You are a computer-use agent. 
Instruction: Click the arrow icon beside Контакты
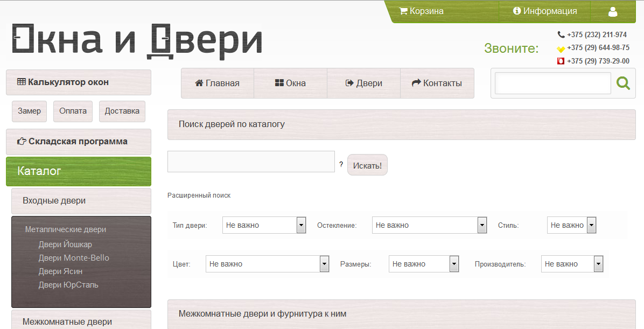coord(416,83)
